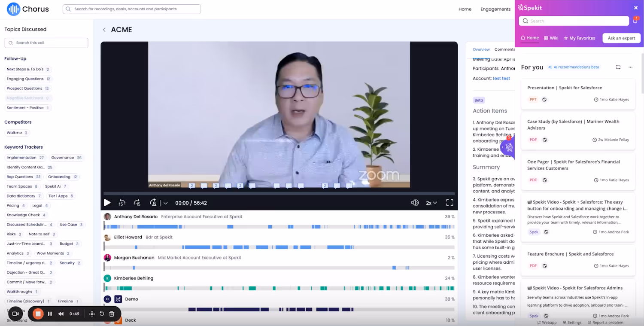
Task: Open One Pager Financial Services card
Action: [578, 171]
